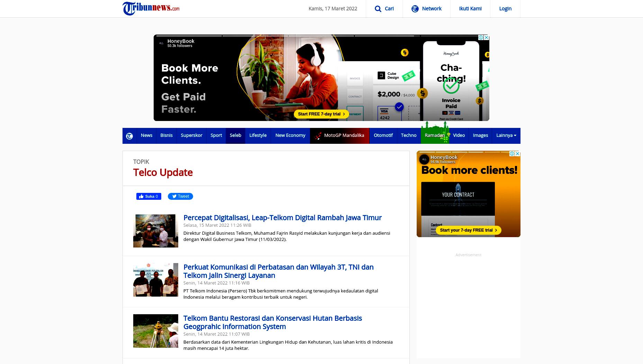The width and height of the screenshot is (643, 364).
Task: Click thumbnail of Leap-Telkom Jawa Timur article
Action: pyautogui.click(x=156, y=231)
